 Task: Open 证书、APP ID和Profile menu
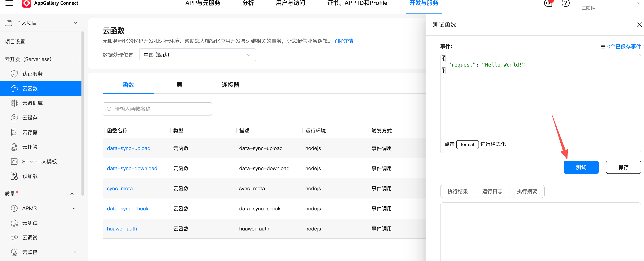(x=357, y=3)
